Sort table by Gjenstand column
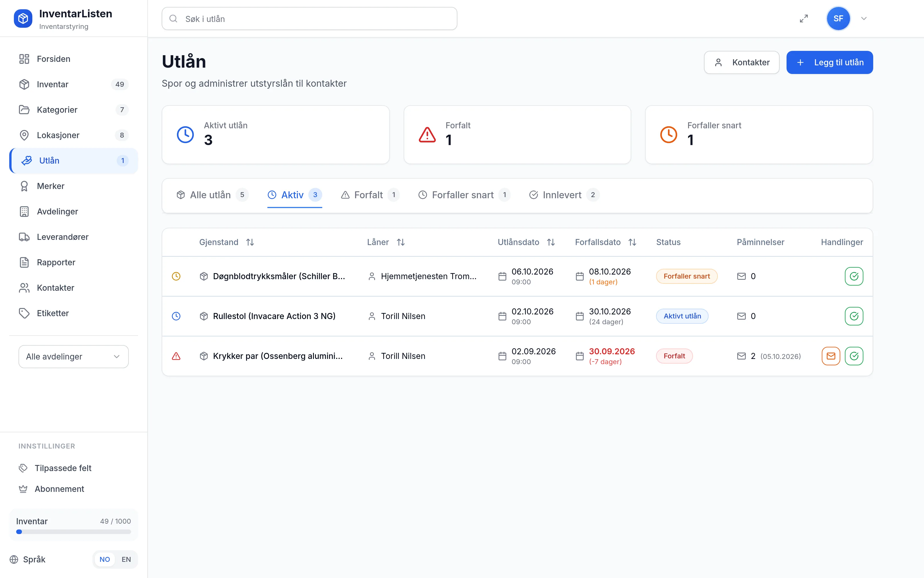 pyautogui.click(x=226, y=242)
